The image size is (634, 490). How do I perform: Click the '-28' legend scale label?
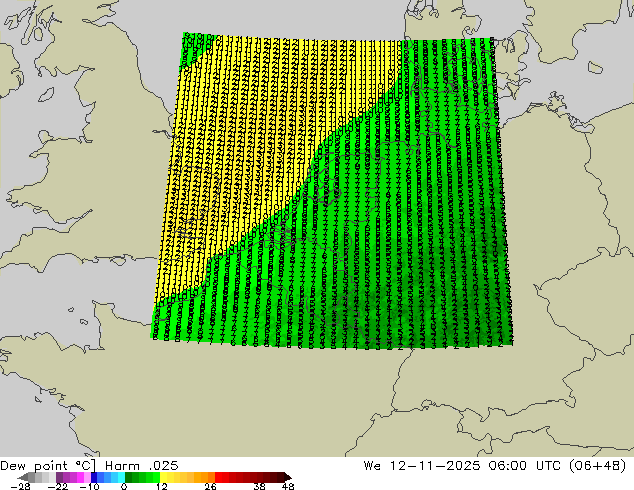20,486
